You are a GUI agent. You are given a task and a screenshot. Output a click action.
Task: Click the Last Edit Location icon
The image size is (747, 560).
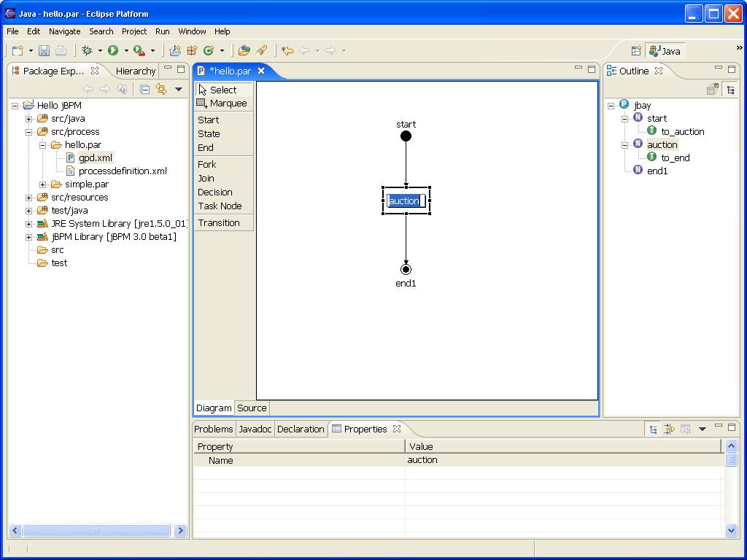tap(287, 50)
